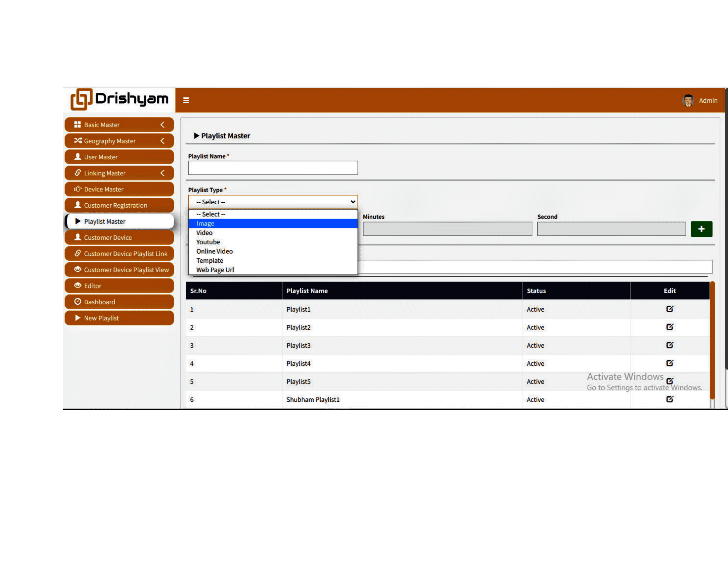Click the Admin avatar picture
This screenshot has height=563, width=728.
(x=688, y=100)
